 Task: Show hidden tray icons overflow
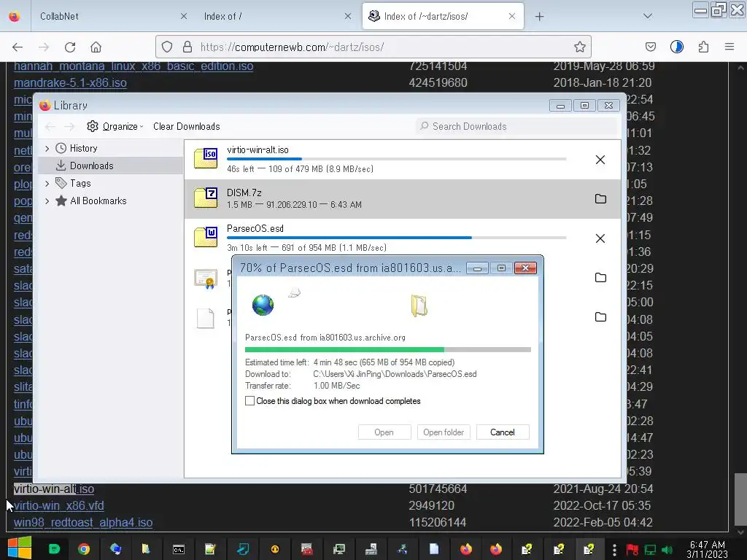[614, 550]
